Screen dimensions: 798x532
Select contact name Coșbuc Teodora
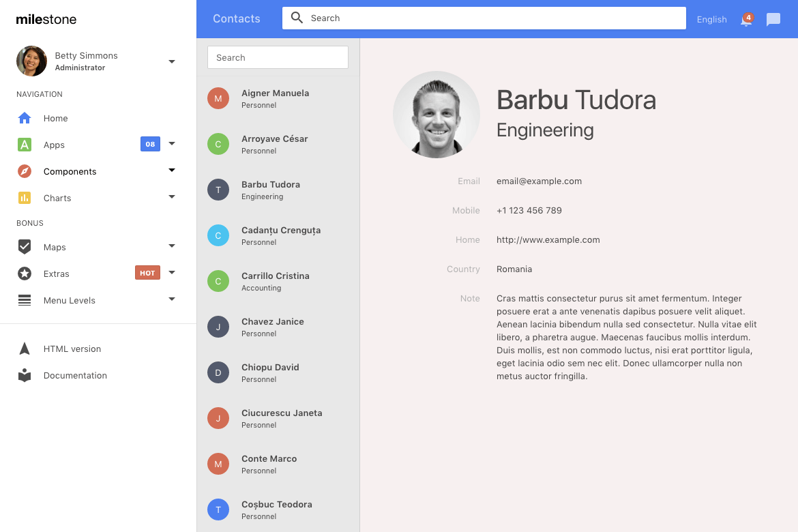click(x=277, y=505)
